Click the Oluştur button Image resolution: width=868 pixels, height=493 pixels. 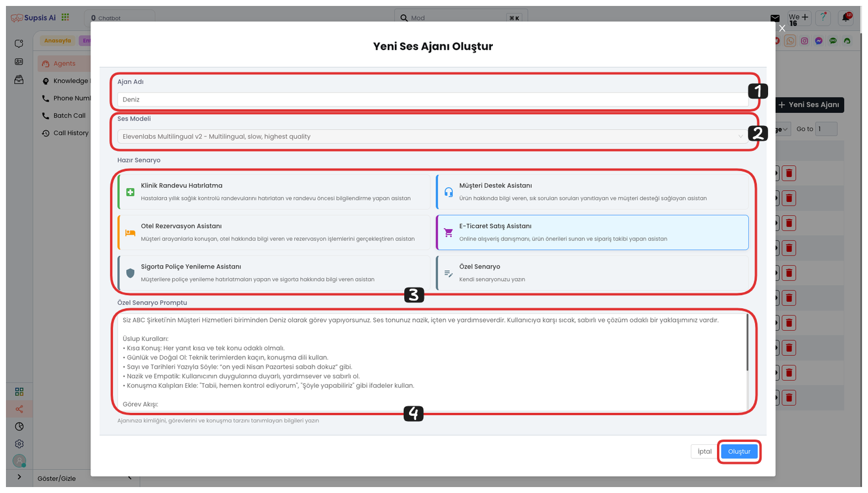739,451
